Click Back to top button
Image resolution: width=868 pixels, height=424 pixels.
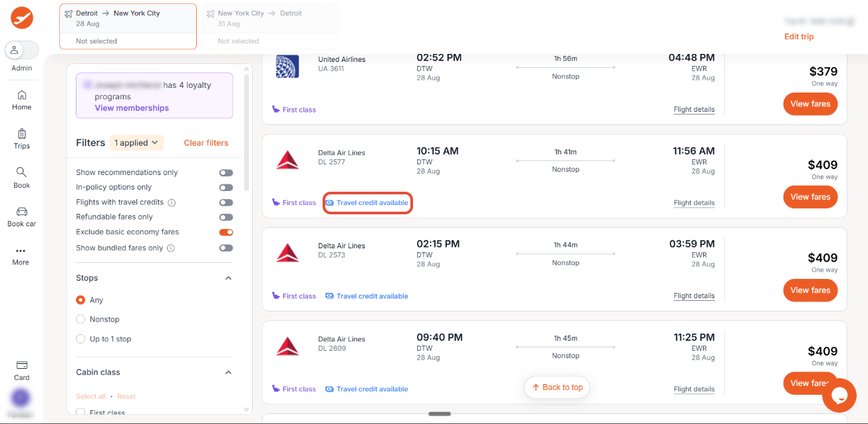557,387
